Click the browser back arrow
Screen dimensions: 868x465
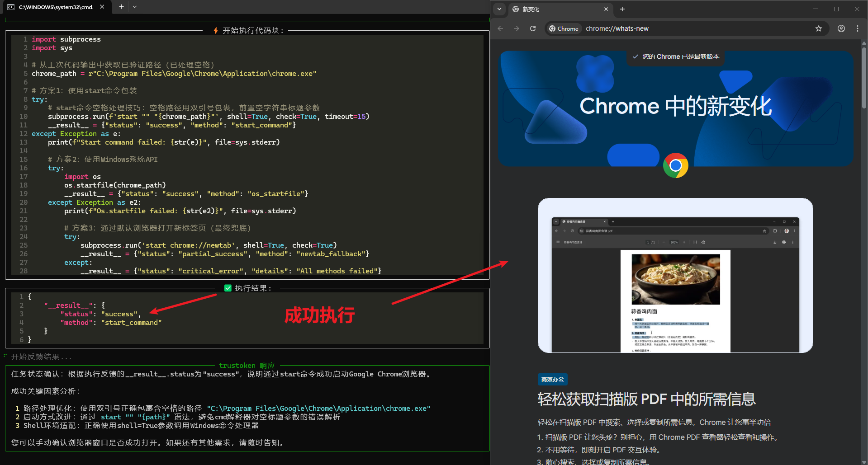tap(500, 28)
